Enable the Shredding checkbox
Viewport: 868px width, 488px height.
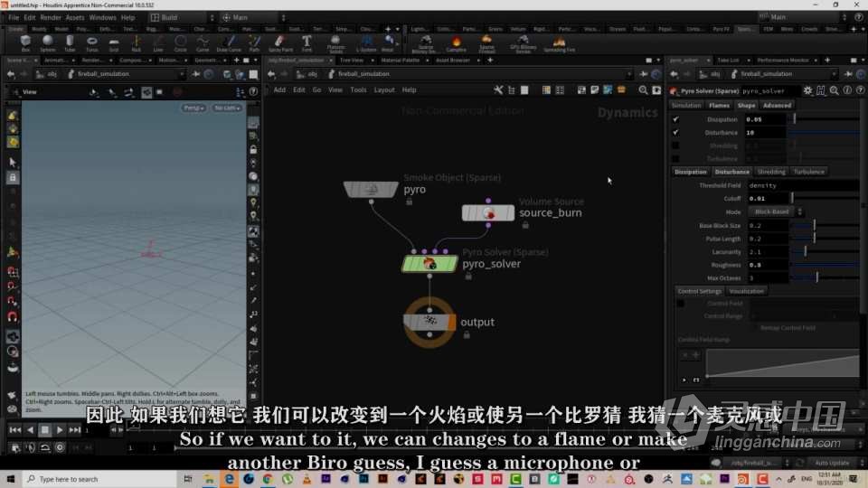coord(675,145)
